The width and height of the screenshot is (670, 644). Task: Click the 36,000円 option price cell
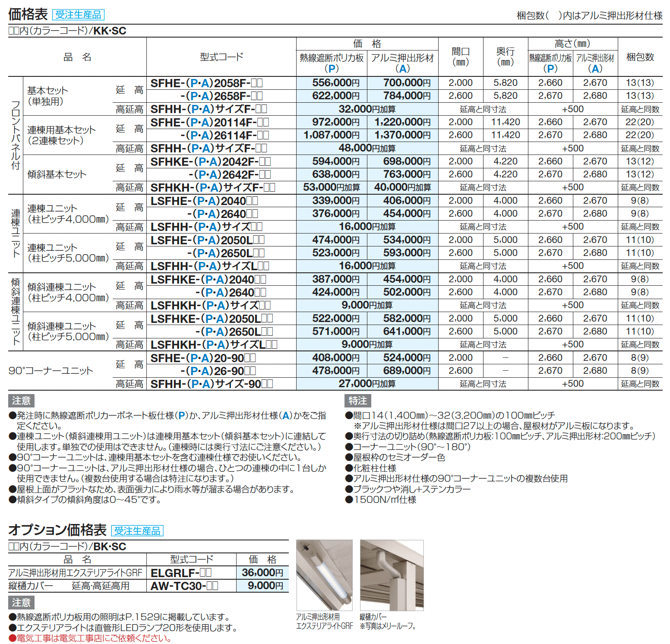pos(262,573)
